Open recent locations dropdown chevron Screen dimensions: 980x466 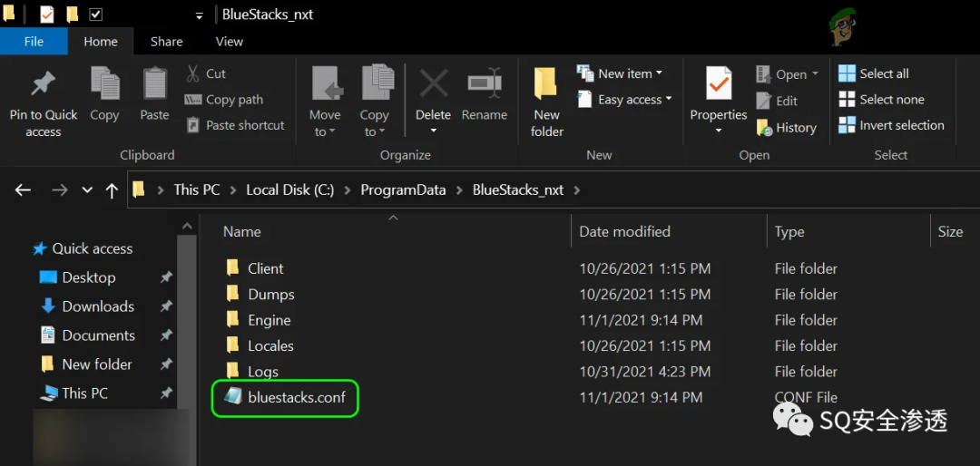pos(87,189)
